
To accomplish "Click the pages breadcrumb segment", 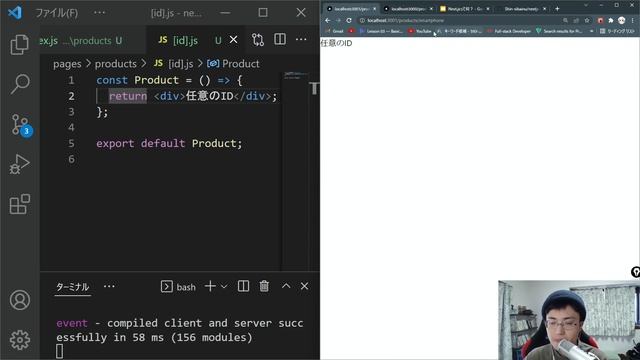I will pos(67,64).
